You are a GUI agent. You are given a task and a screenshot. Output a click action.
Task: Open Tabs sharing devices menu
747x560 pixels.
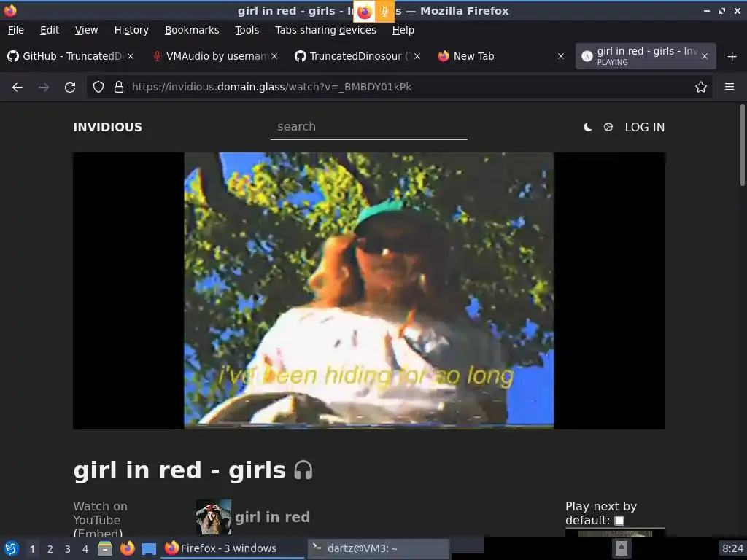click(x=325, y=30)
